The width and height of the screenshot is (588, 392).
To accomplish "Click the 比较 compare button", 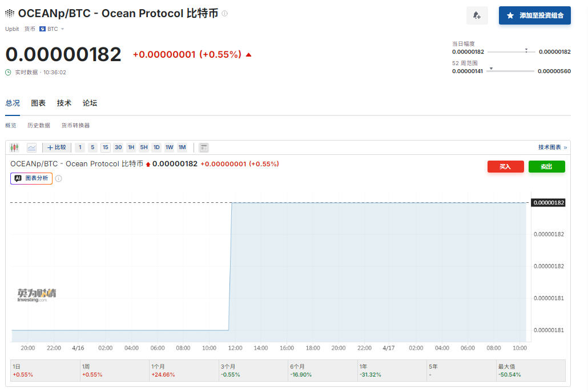I will (x=57, y=147).
